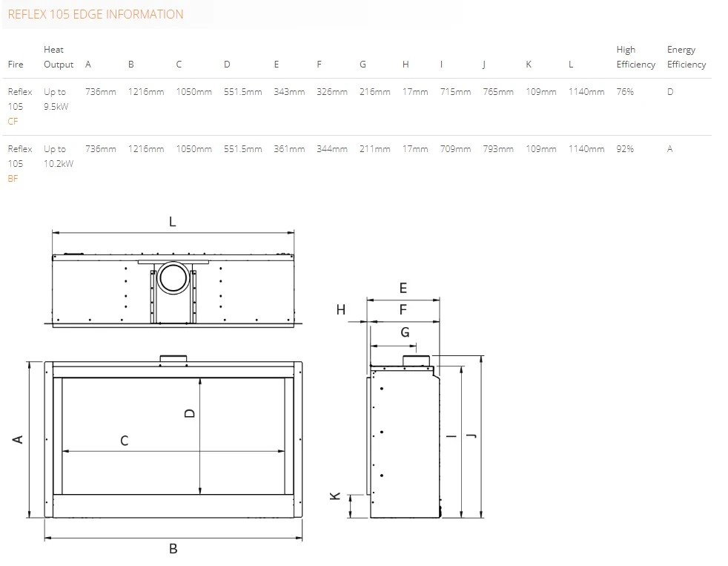This screenshot has width=728, height=566.
Task: Select the column header labeled A
Action: coord(87,65)
